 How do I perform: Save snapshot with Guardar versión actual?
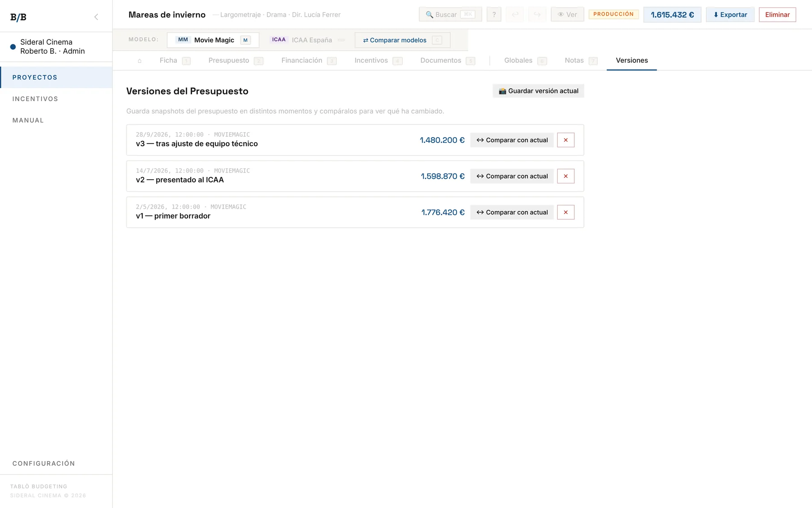point(538,91)
